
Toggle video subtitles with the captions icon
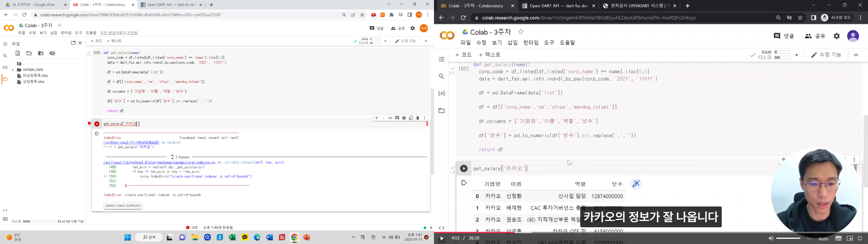tap(838, 239)
